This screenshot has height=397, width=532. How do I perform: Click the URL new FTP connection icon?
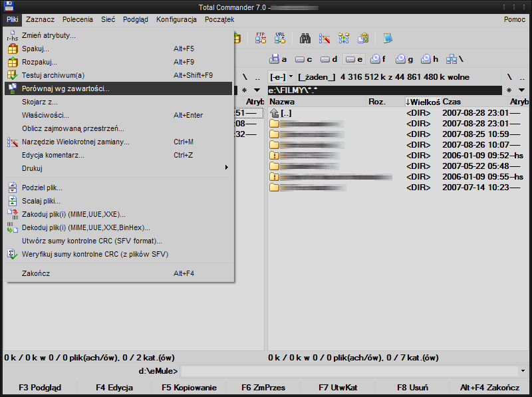click(x=280, y=38)
